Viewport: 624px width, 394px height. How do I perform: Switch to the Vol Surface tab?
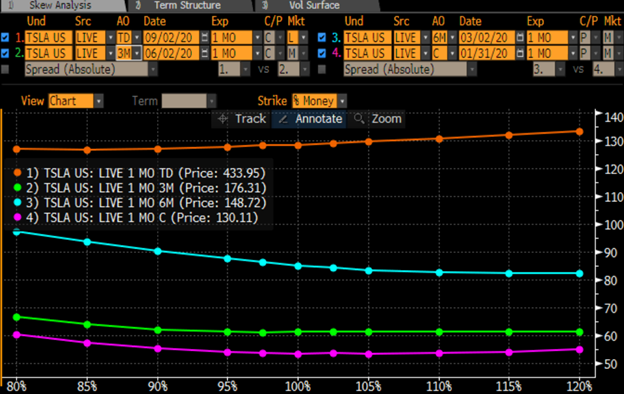(314, 6)
